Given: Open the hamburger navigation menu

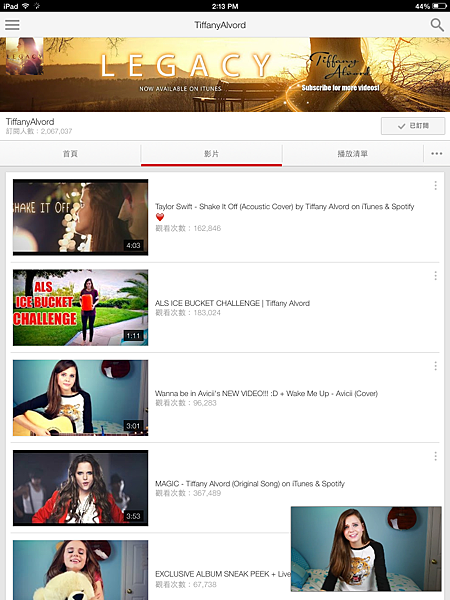Looking at the screenshot, I should click(12, 25).
